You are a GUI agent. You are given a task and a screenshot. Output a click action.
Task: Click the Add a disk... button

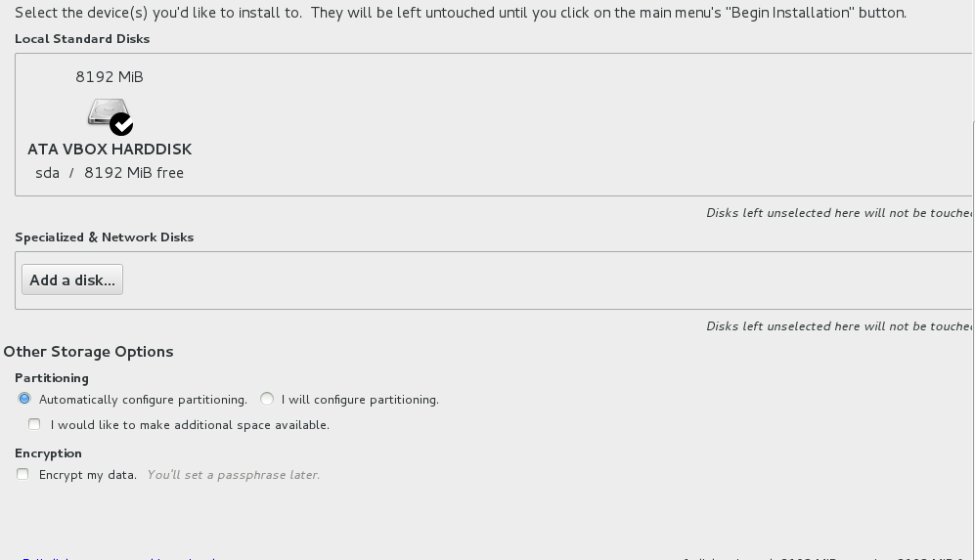72,280
